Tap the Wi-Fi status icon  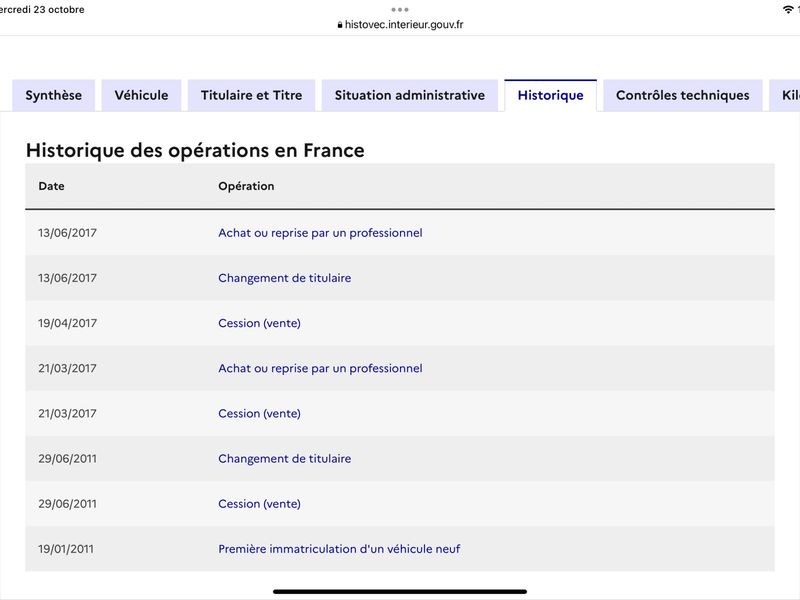[x=788, y=10]
